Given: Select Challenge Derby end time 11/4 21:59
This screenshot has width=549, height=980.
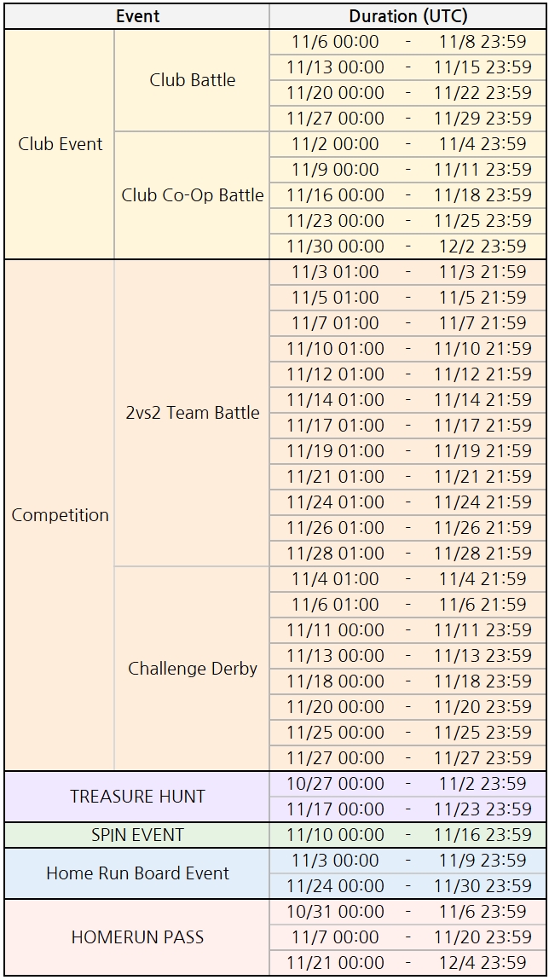Looking at the screenshot, I should [x=483, y=579].
